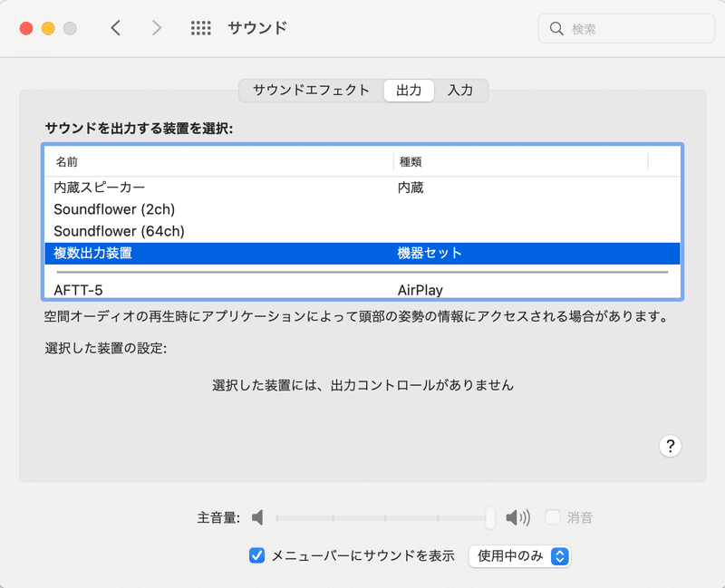
Task: Show all preferences grid icon
Action: tap(200, 28)
